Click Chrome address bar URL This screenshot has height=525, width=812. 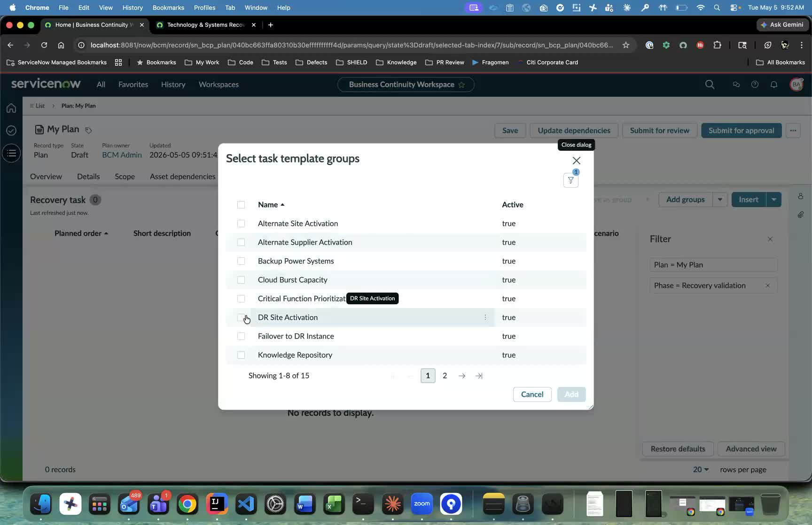(x=351, y=45)
